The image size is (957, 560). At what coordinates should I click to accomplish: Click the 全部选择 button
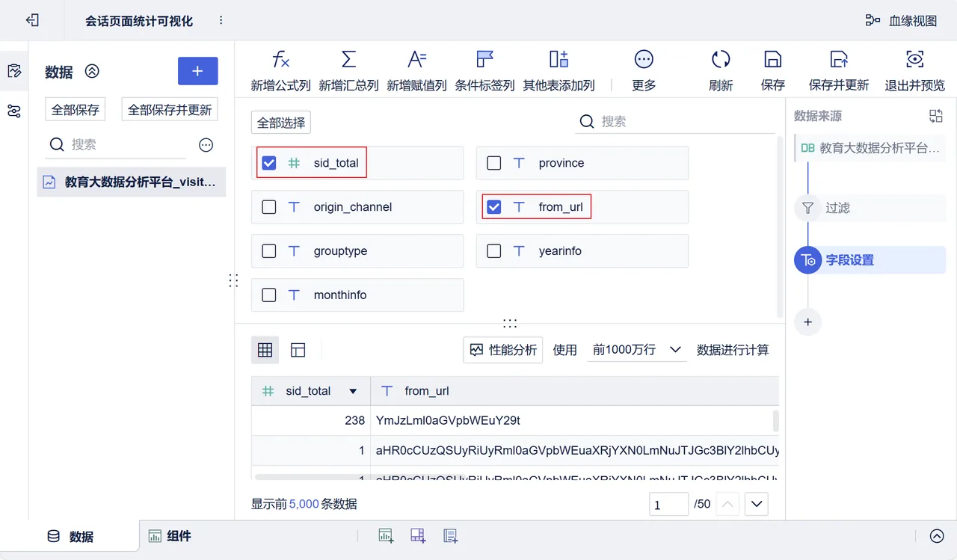pyautogui.click(x=280, y=123)
